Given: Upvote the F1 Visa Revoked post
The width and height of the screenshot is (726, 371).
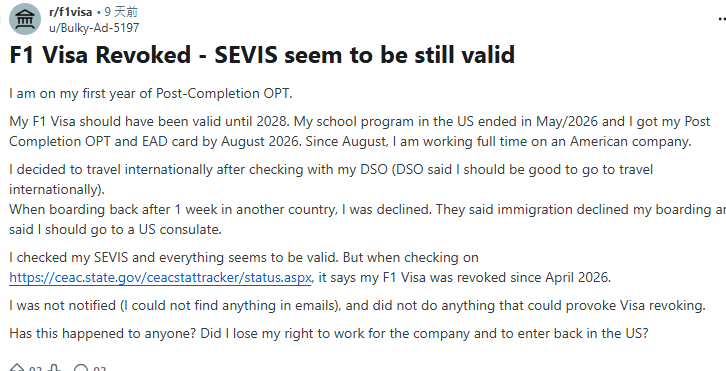Looking at the screenshot, I should click(17, 369).
